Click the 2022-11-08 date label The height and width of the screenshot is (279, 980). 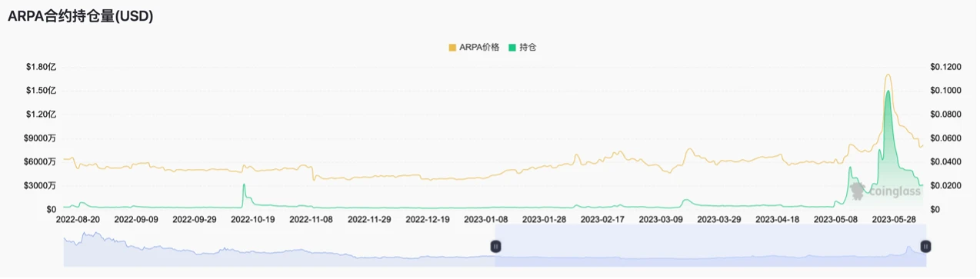click(x=312, y=219)
